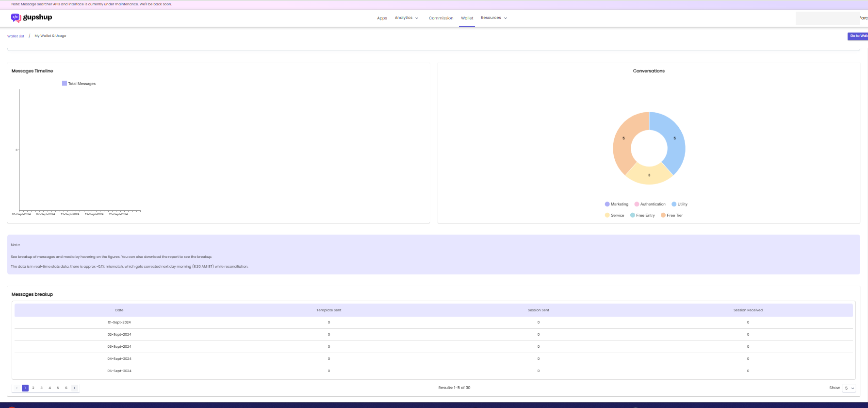
Task: Click the Template Sent column header
Action: tap(329, 310)
